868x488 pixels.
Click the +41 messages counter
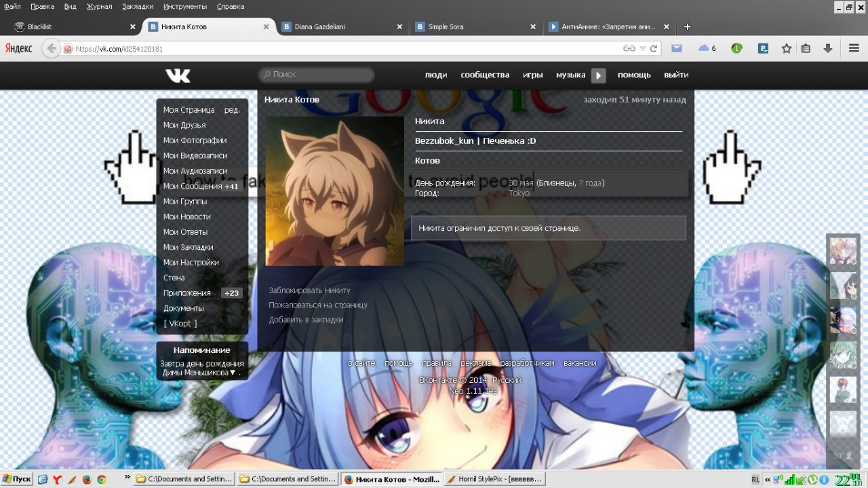(232, 187)
